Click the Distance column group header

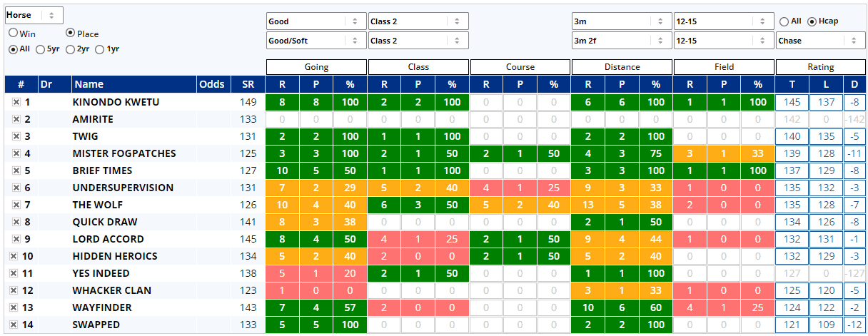pos(622,67)
